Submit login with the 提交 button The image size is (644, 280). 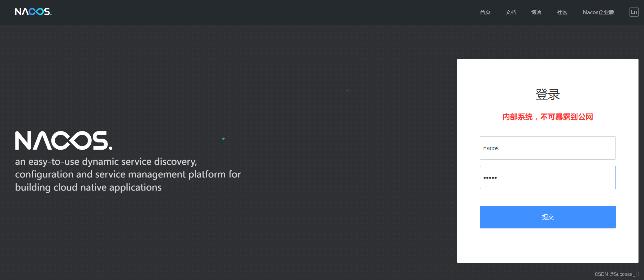click(x=547, y=217)
